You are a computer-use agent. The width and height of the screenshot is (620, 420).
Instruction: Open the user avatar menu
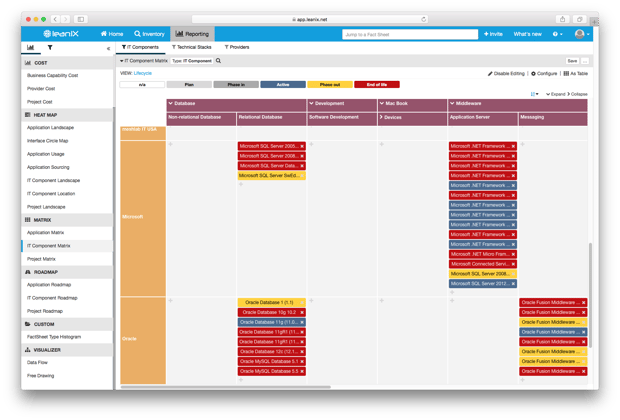582,34
